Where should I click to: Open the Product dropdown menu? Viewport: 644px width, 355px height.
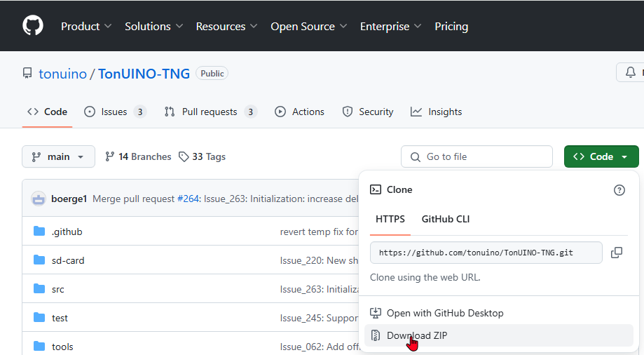(86, 27)
